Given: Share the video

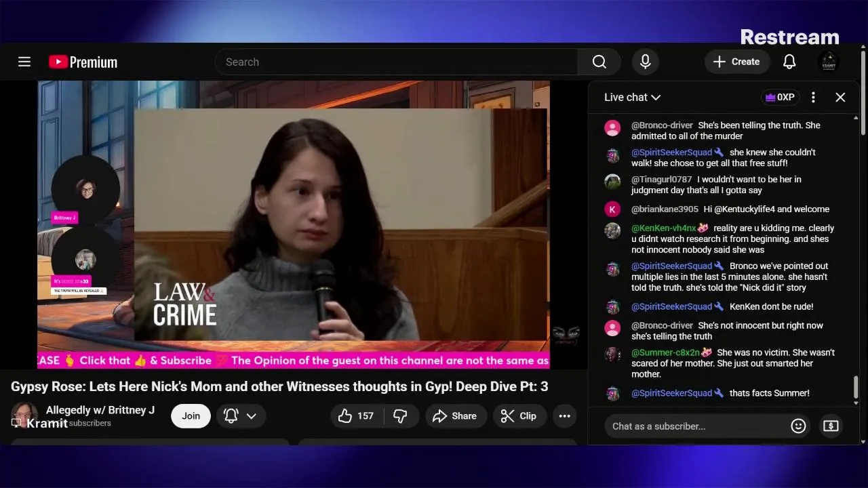Looking at the screenshot, I should pos(454,416).
